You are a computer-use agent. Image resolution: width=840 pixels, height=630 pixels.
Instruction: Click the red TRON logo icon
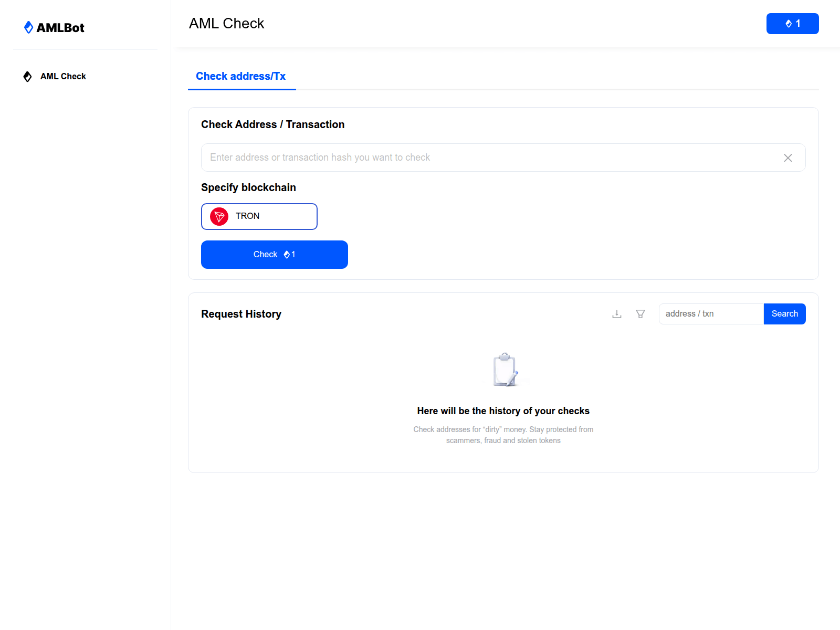pos(219,216)
